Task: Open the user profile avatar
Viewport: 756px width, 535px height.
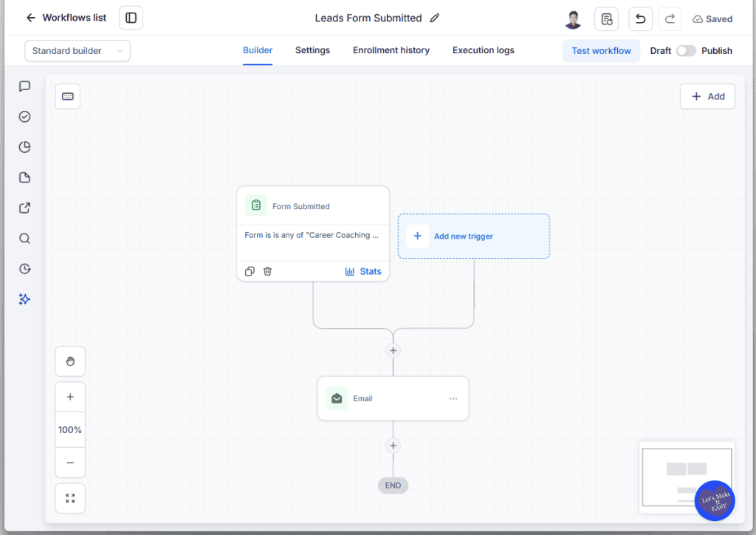Action: tap(573, 19)
